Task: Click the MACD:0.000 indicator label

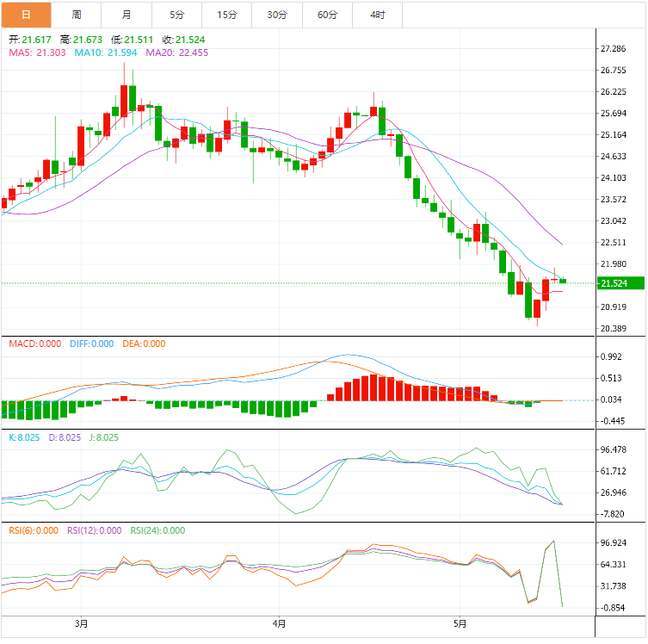Action: 35,344
